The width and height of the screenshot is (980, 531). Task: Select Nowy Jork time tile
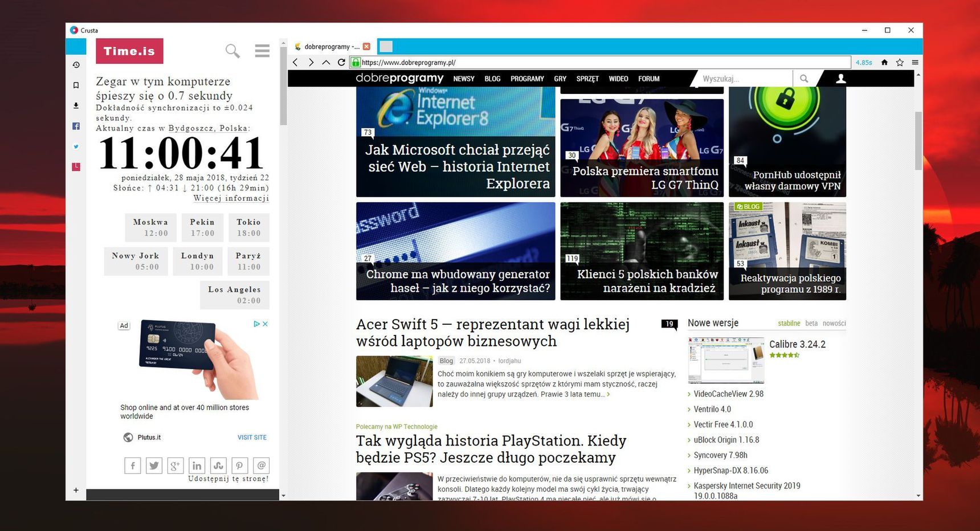[x=136, y=261]
